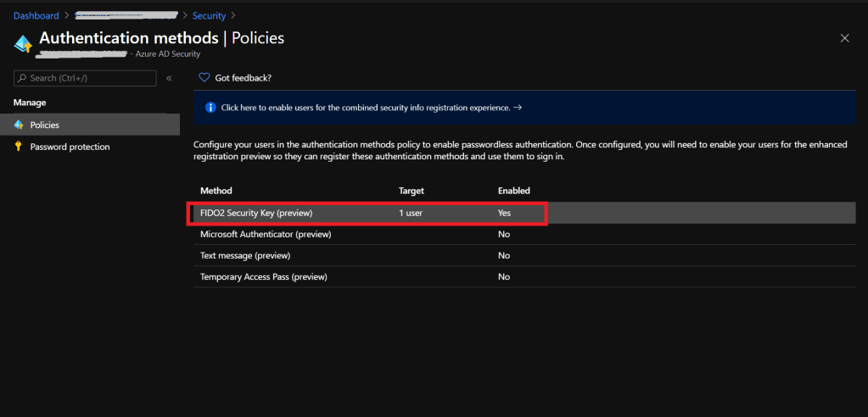Viewport: 868px width, 417px height.
Task: Click the Authentication methods diamond icon in header
Action: click(x=23, y=43)
